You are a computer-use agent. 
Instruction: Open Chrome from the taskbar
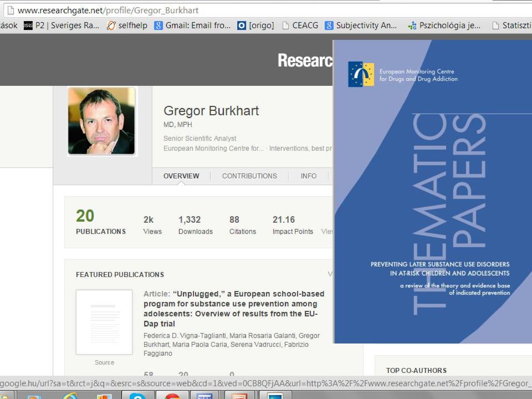pyautogui.click(x=172, y=395)
